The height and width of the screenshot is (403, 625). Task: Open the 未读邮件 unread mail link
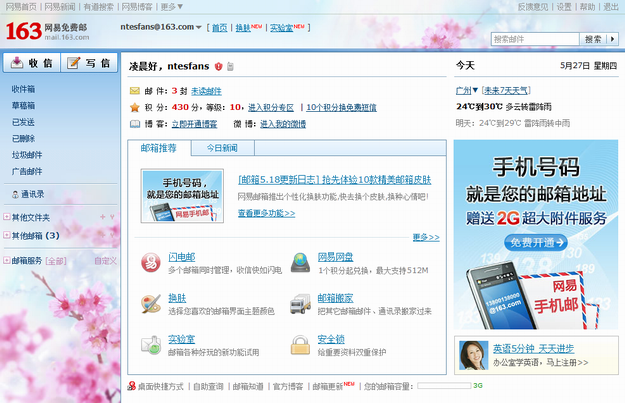pyautogui.click(x=206, y=91)
